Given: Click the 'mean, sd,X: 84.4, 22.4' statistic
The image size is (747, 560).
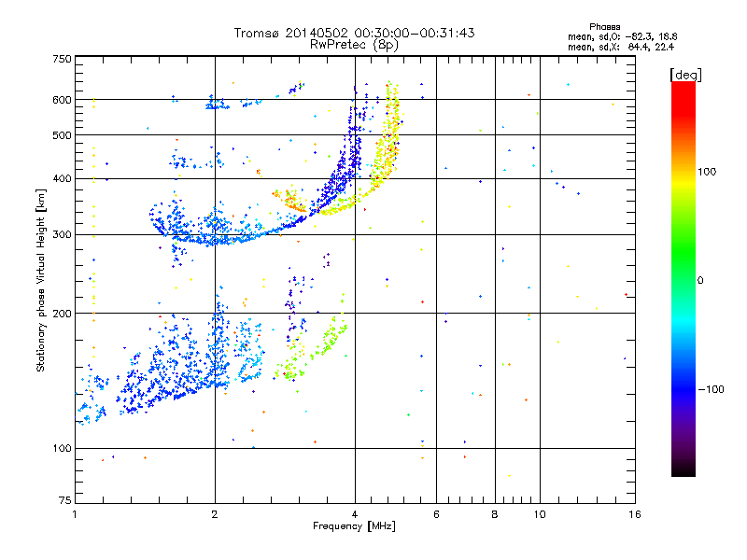Looking at the screenshot, I should [x=621, y=48].
